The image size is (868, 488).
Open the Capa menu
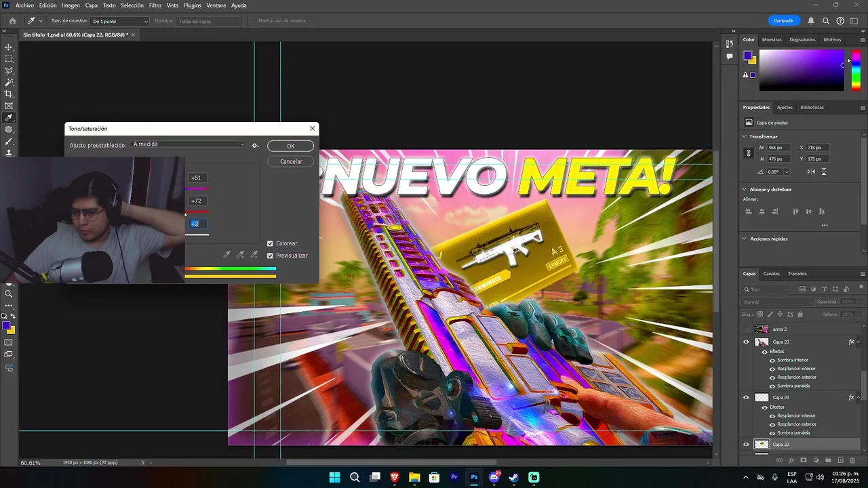tap(91, 5)
